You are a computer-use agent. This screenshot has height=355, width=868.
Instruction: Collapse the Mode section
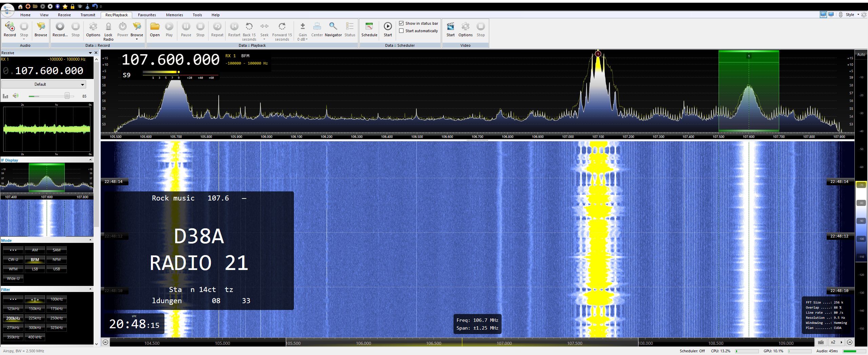pos(90,240)
